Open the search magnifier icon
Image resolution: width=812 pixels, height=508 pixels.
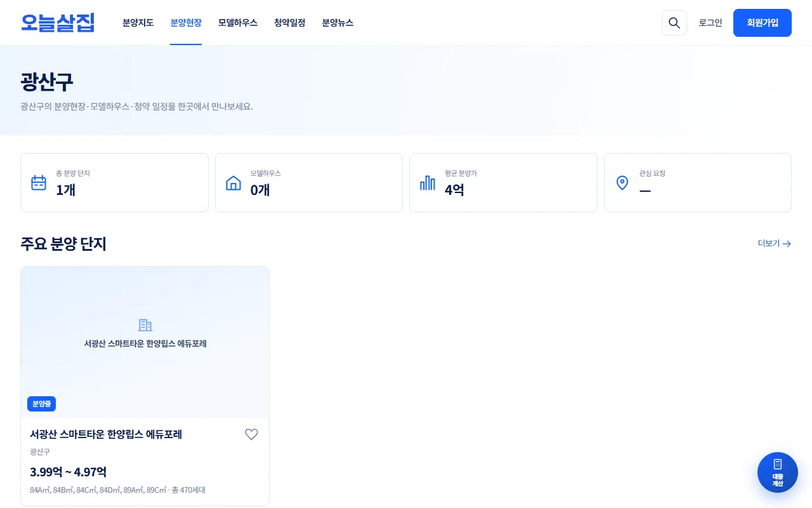[674, 23]
